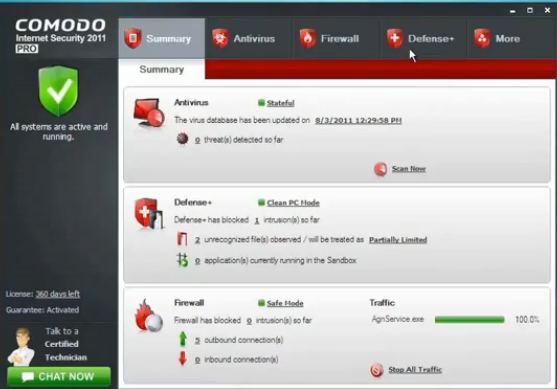Click the Stop All Traffic link
This screenshot has height=389, width=557.
[x=415, y=369]
